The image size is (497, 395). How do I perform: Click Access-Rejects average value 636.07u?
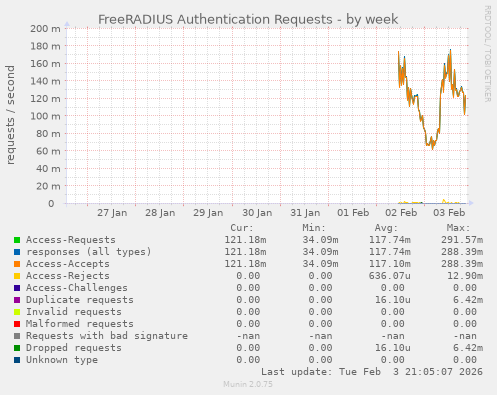(390, 276)
